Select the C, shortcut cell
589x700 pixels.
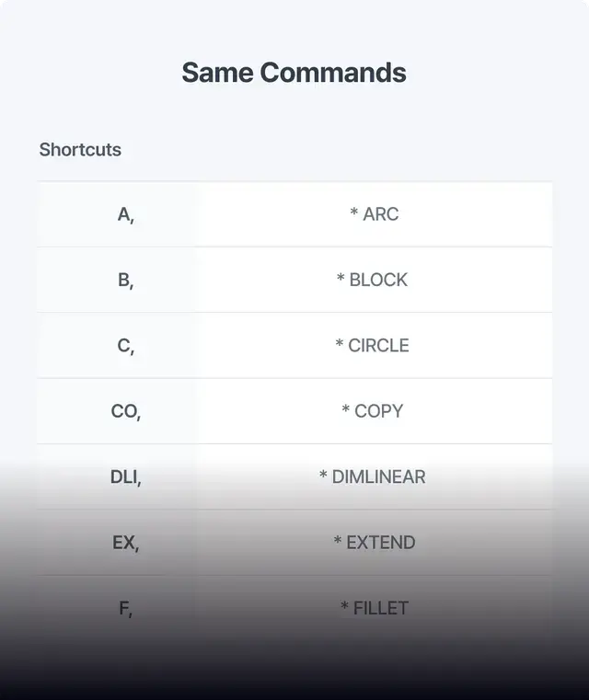coord(126,346)
